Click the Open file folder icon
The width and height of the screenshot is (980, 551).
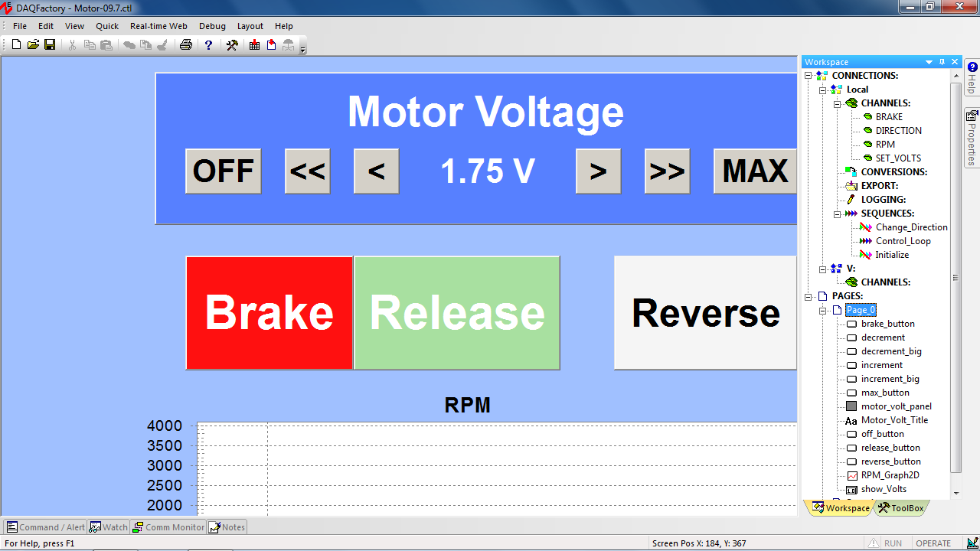(x=33, y=45)
